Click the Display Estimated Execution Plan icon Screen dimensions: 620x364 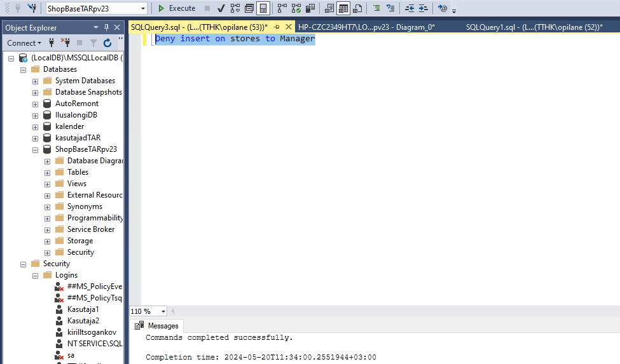[x=235, y=8]
